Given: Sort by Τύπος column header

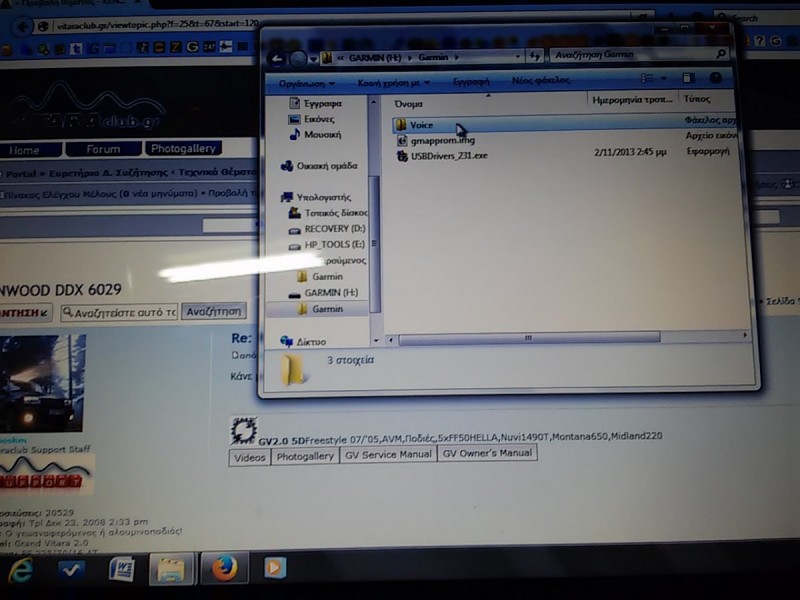Looking at the screenshot, I should click(696, 98).
